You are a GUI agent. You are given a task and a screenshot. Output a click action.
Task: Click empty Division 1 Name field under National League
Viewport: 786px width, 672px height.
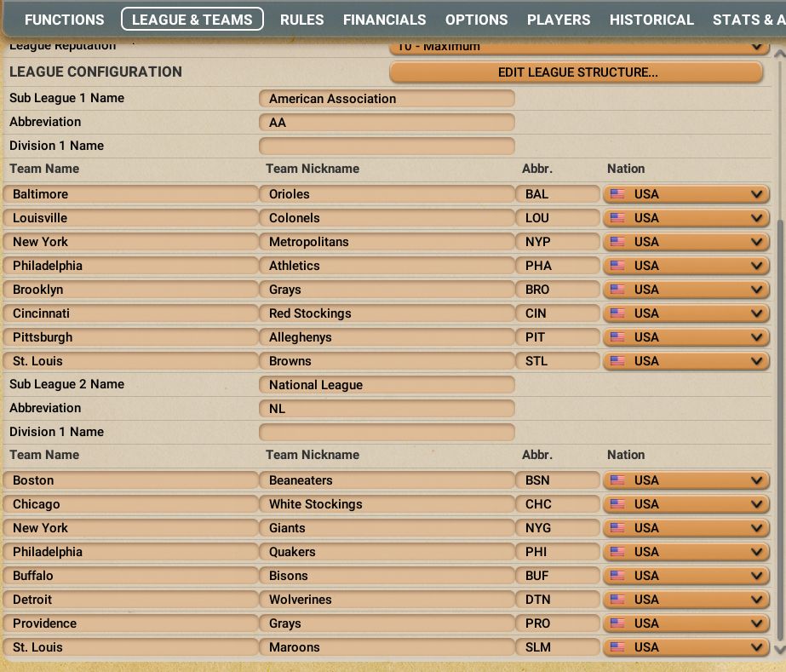[x=387, y=433]
